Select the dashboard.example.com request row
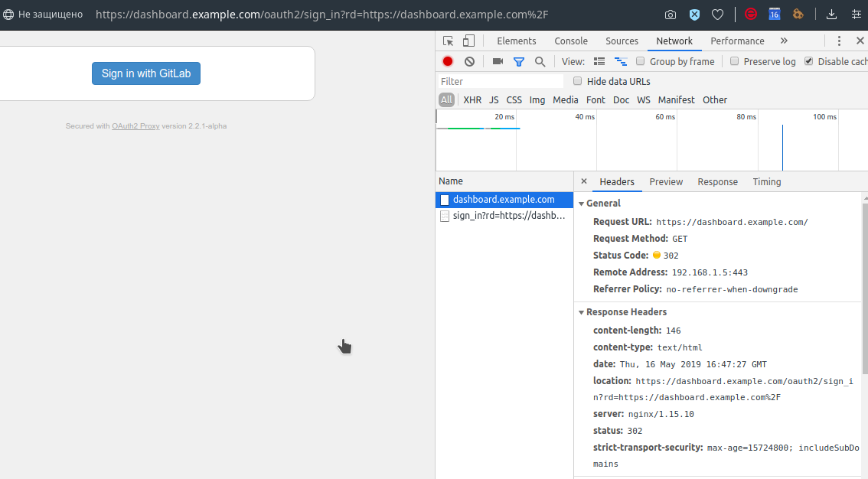Screen dimensions: 868x479 coord(504,200)
